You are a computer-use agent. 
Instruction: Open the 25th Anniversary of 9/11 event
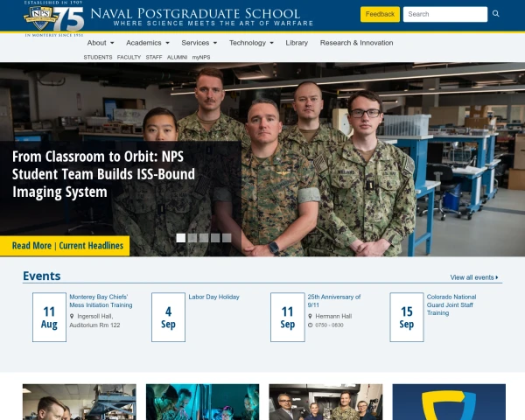coord(334,301)
